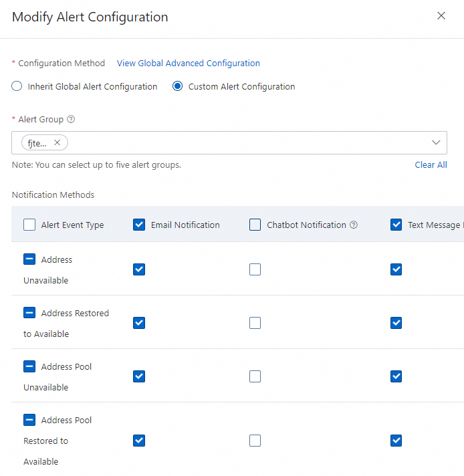The image size is (464, 476).
Task: Toggle Address Pool Restored to Available checkbox
Action: tap(29, 420)
